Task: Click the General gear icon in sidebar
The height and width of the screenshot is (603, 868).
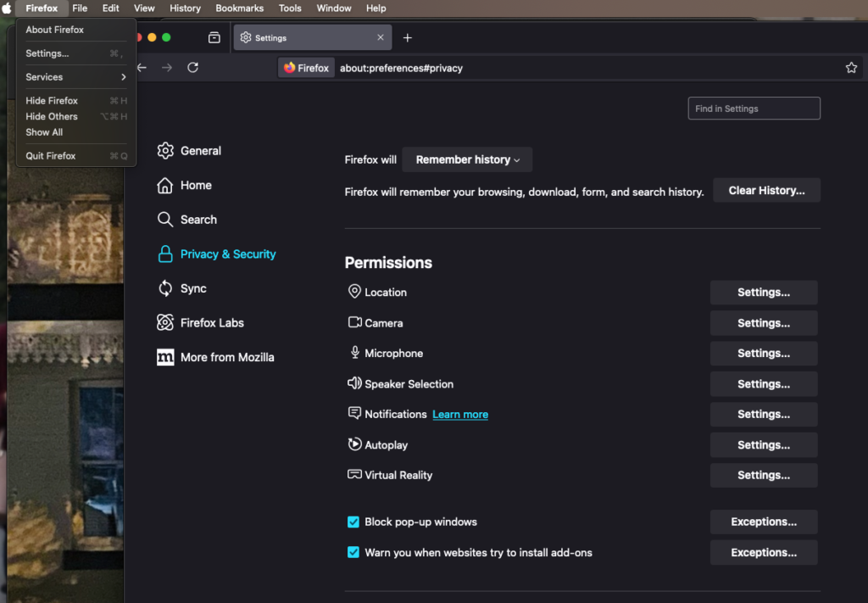Action: point(165,151)
